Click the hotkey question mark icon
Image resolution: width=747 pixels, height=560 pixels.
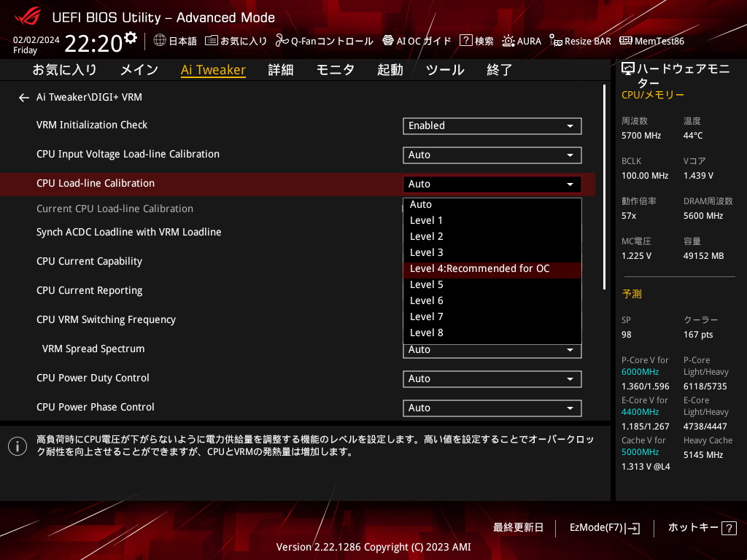coord(729,528)
